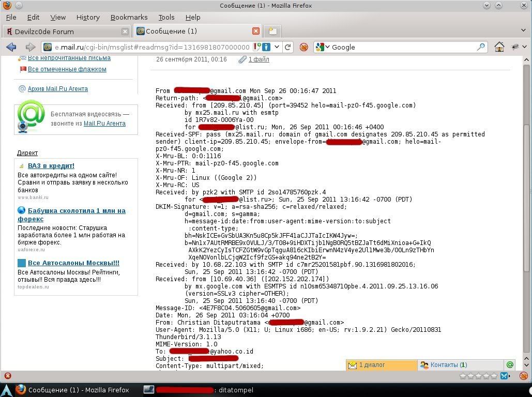Viewport: 532px width, 397px height.
Task: Switch to the 'ditatompel' terminal taskbar entry
Action: click(x=198, y=390)
